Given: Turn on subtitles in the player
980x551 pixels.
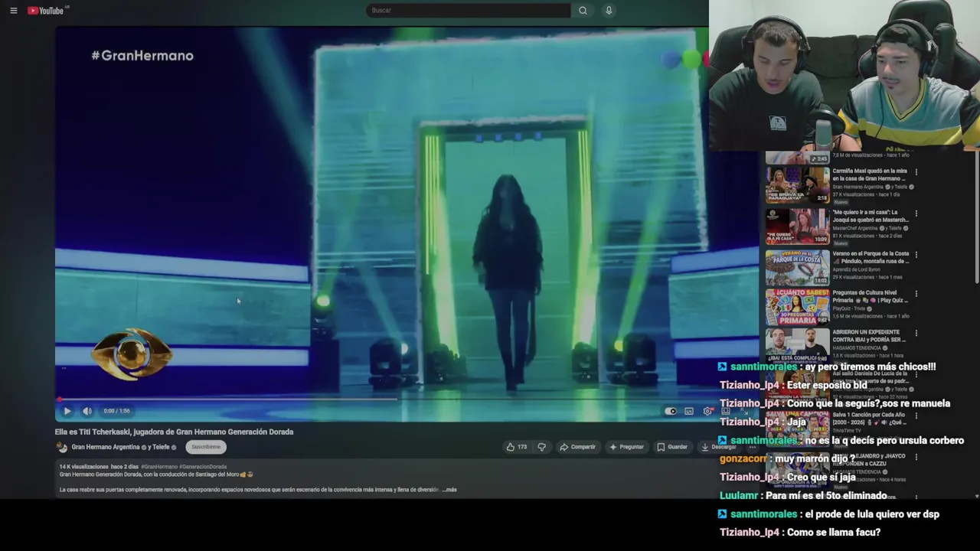Looking at the screenshot, I should pos(689,411).
